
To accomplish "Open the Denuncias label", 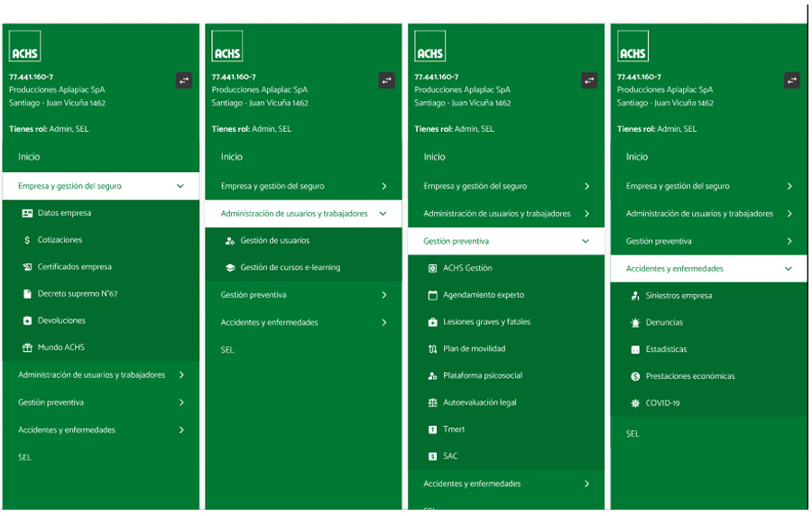I will click(664, 323).
